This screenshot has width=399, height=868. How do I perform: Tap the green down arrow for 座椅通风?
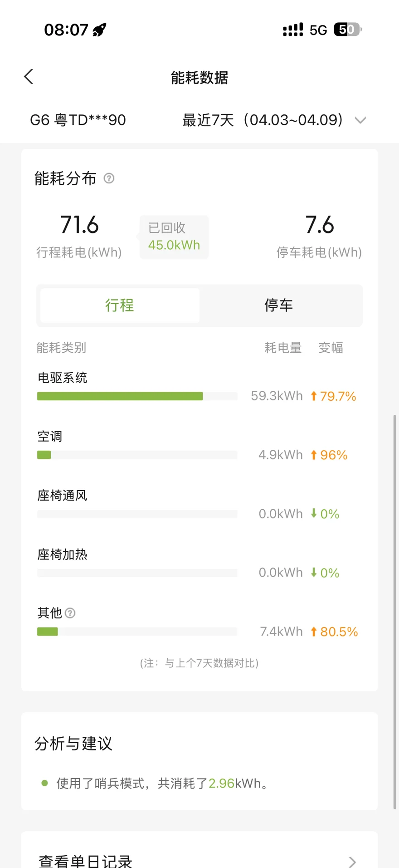pyautogui.click(x=313, y=513)
